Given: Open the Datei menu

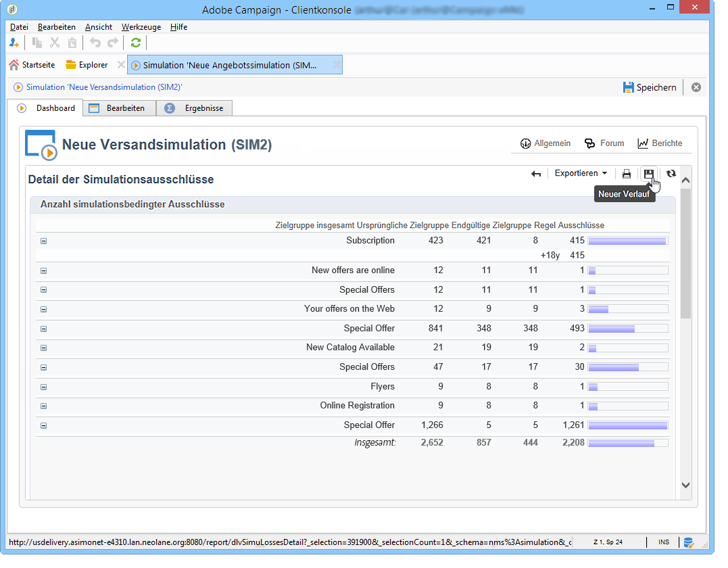Looking at the screenshot, I should [19, 27].
